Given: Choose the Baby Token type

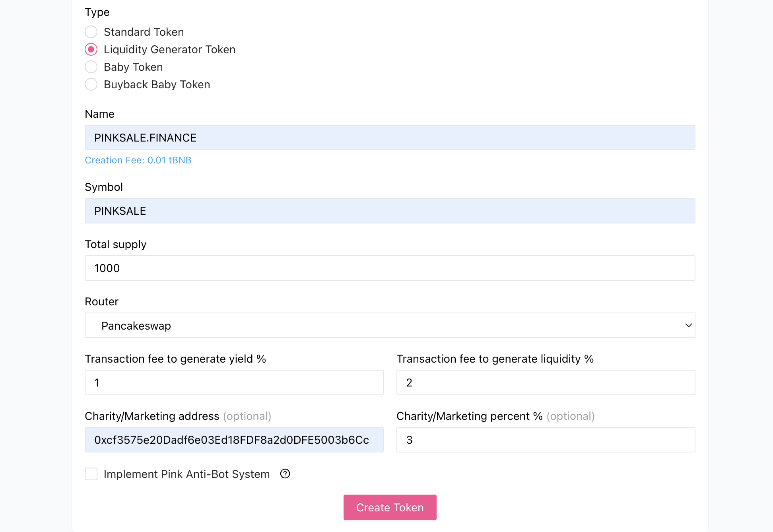Looking at the screenshot, I should coord(91,67).
